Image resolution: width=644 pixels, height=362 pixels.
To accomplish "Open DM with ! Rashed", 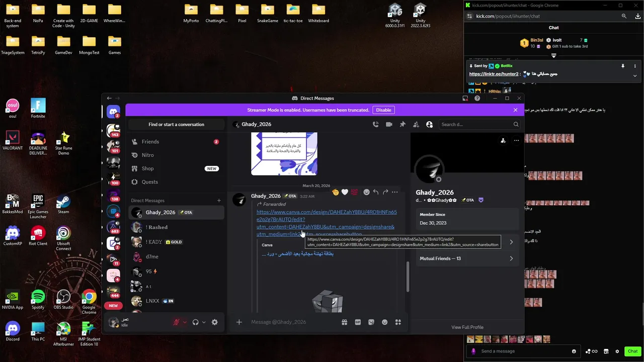I will click(176, 227).
